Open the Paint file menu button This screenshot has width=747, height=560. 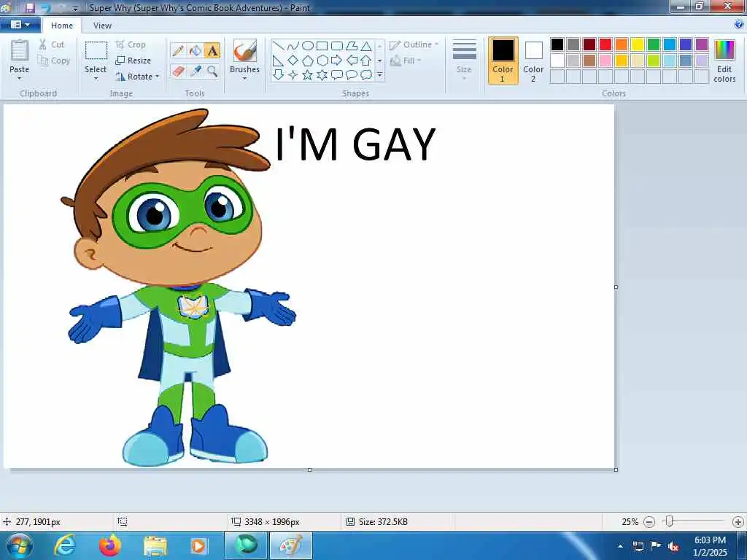point(20,25)
